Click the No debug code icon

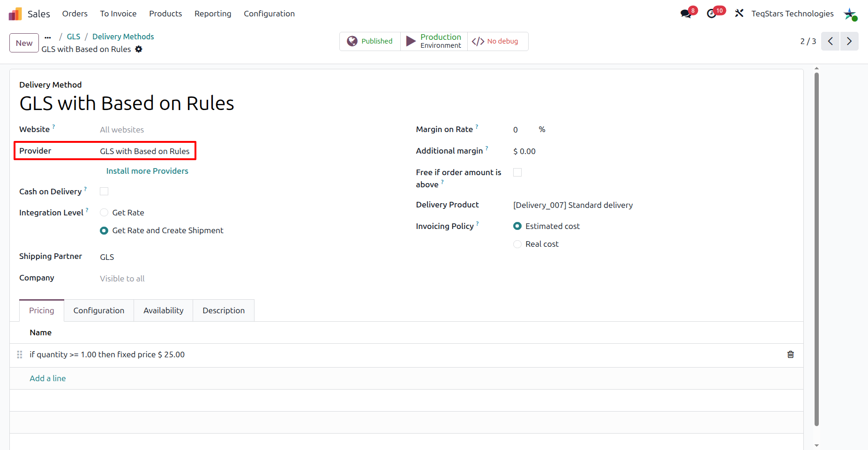(x=478, y=41)
